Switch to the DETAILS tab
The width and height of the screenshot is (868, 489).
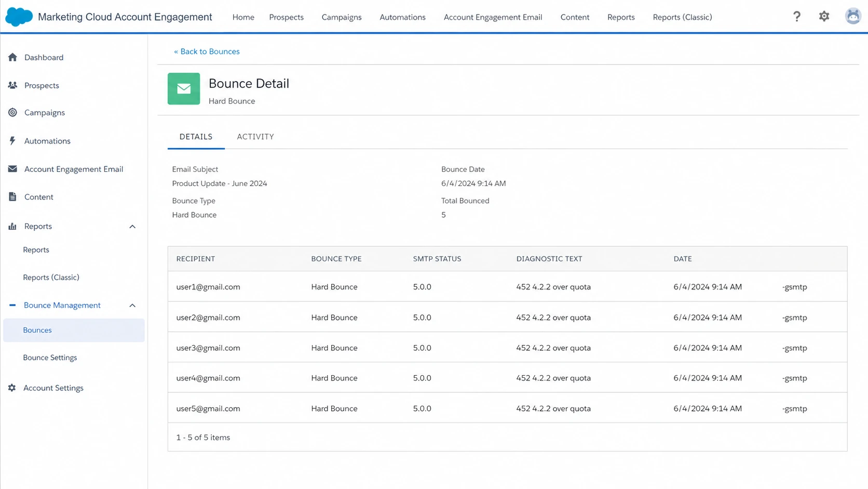pos(196,137)
